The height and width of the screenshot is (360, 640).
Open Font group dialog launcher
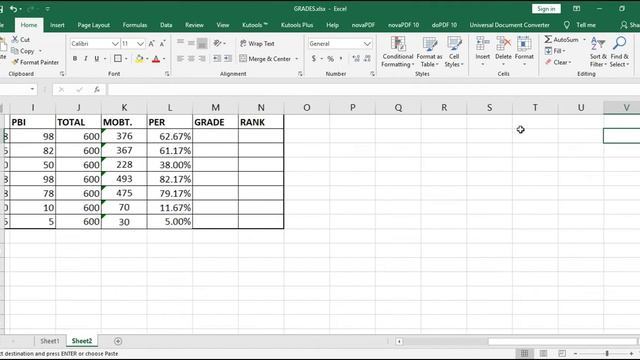(167, 74)
